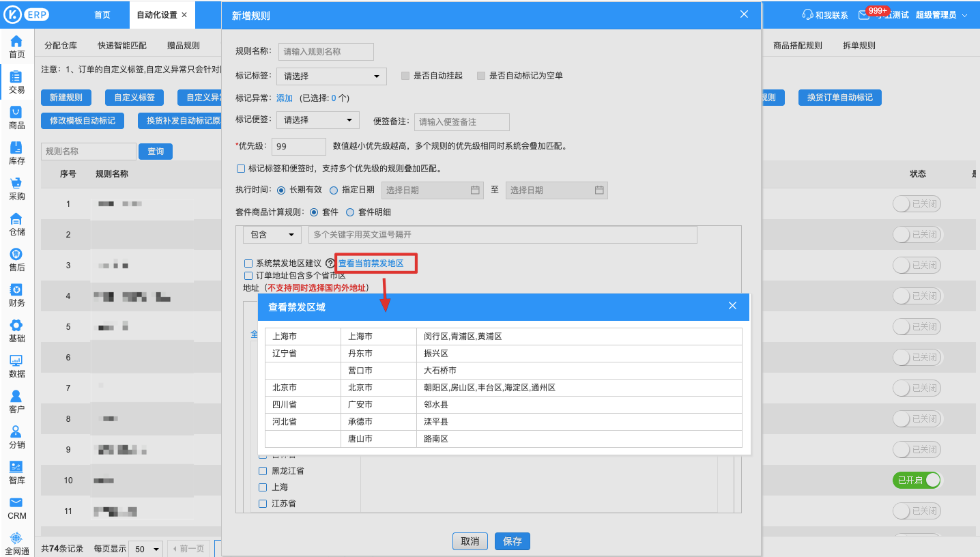
Task: Open the 首页 home sidebar icon
Action: tap(16, 41)
